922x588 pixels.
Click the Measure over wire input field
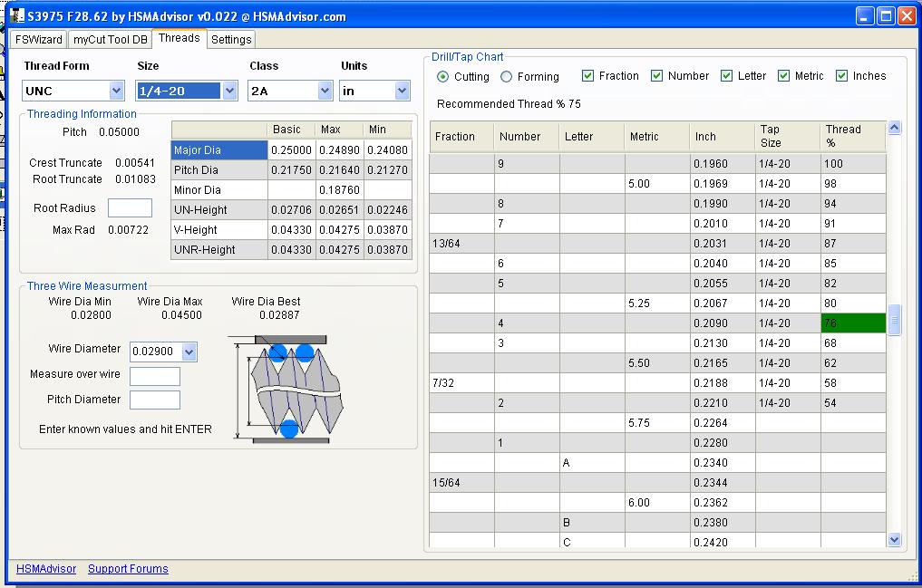(x=155, y=376)
